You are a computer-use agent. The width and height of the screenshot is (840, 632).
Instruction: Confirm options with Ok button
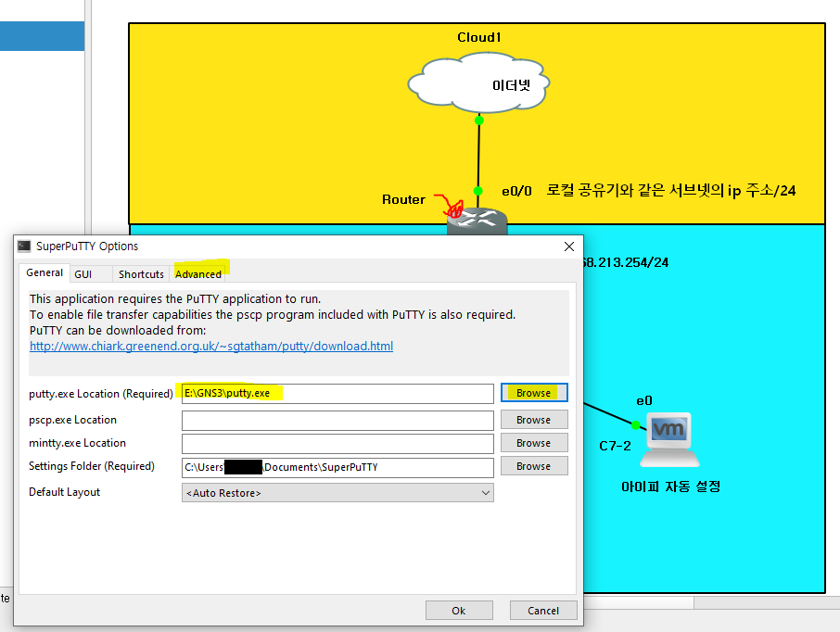[x=459, y=611]
